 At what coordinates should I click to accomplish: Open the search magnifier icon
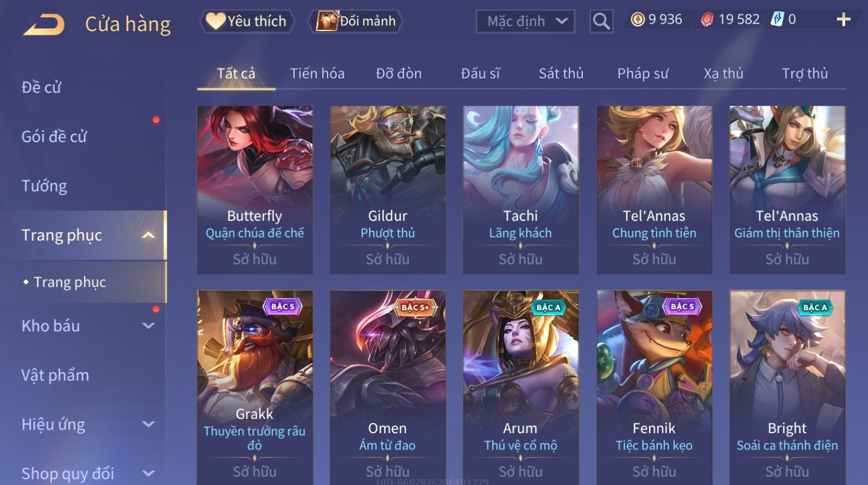(x=601, y=21)
